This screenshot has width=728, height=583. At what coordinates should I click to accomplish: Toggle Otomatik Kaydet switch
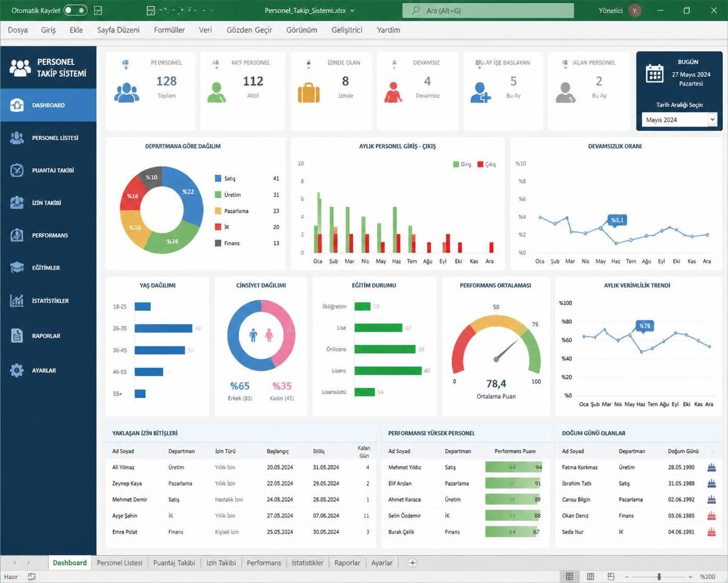point(75,10)
